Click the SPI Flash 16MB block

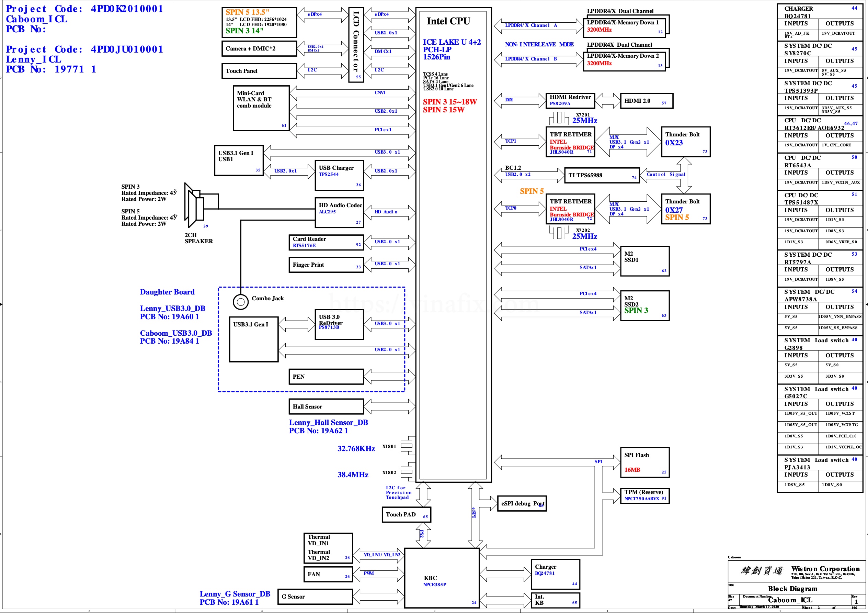coord(644,462)
